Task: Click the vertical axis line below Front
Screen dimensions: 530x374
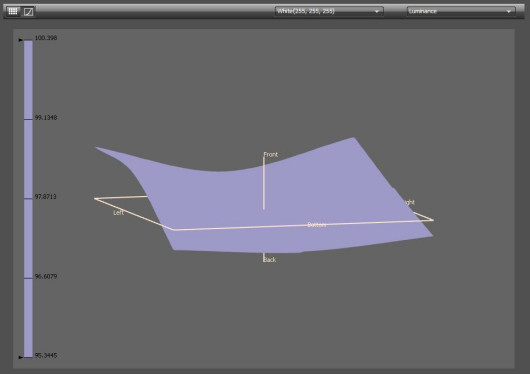Action: 264,184
